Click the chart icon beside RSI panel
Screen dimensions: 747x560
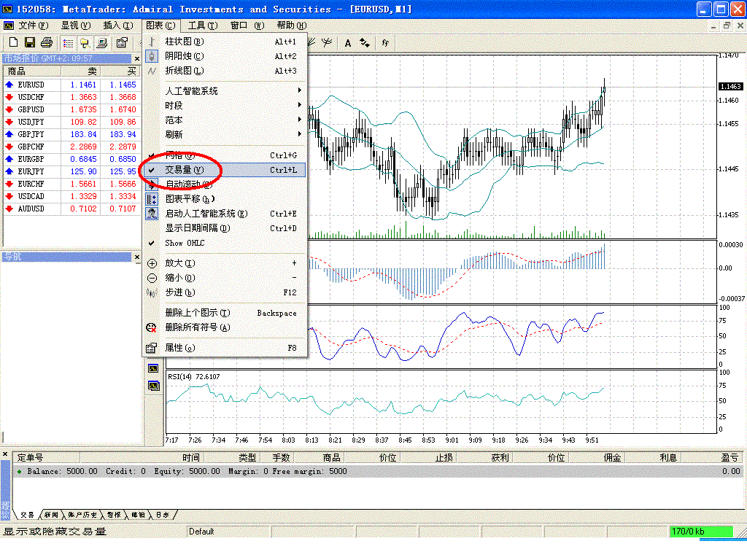(153, 386)
